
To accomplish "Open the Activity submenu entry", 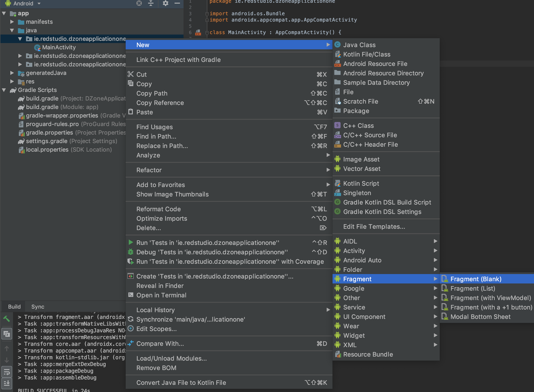I will [354, 250].
